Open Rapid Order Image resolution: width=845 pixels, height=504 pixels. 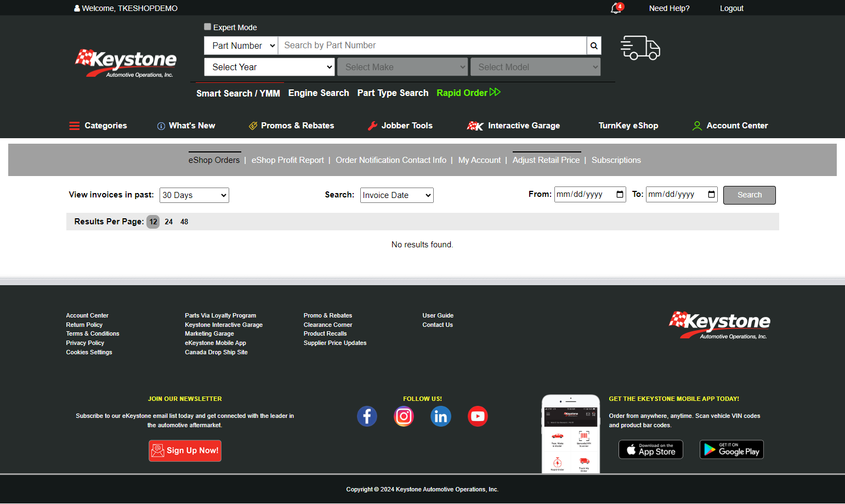(468, 93)
